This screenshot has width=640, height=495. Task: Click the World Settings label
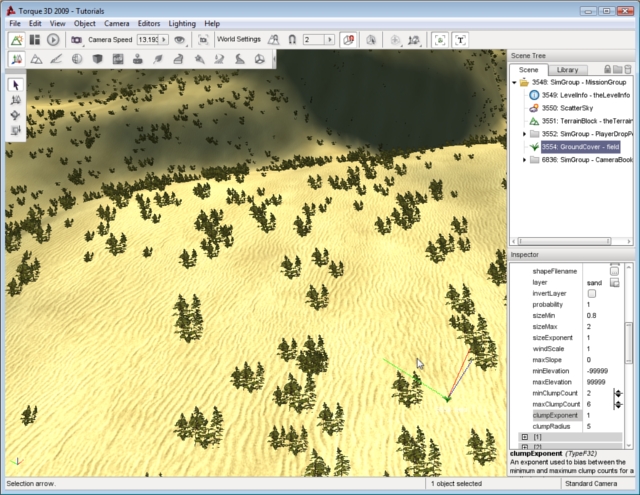pyautogui.click(x=239, y=40)
